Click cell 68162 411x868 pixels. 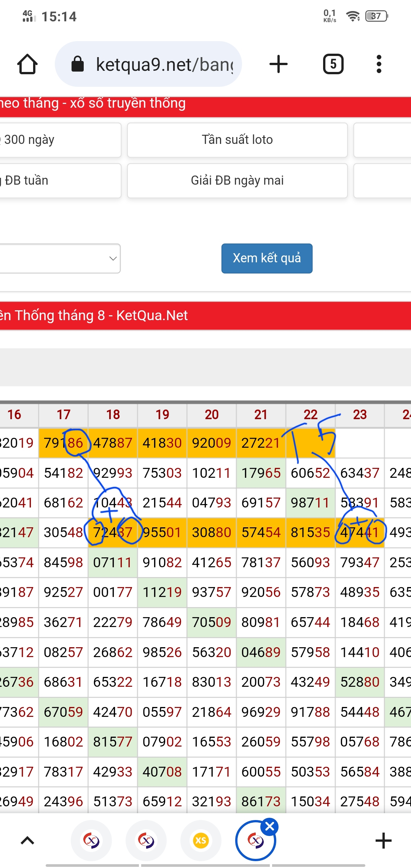tap(64, 503)
